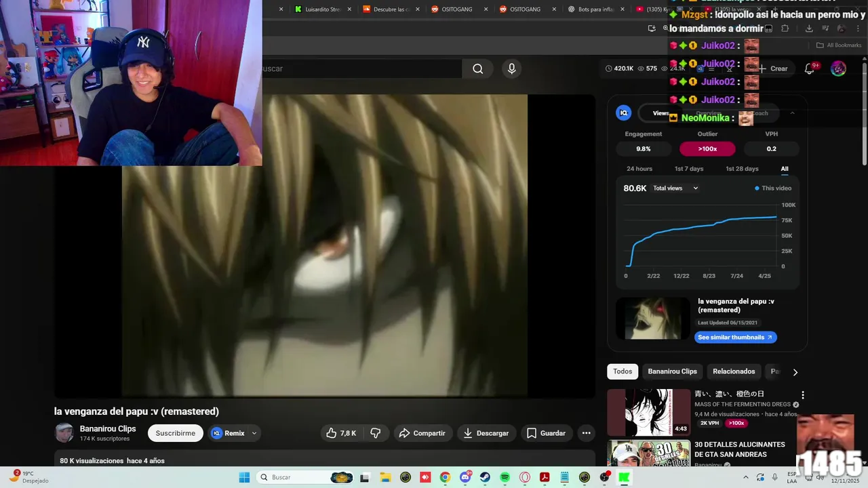Open options for Mass of the Fermenting Dregs video

click(803, 395)
